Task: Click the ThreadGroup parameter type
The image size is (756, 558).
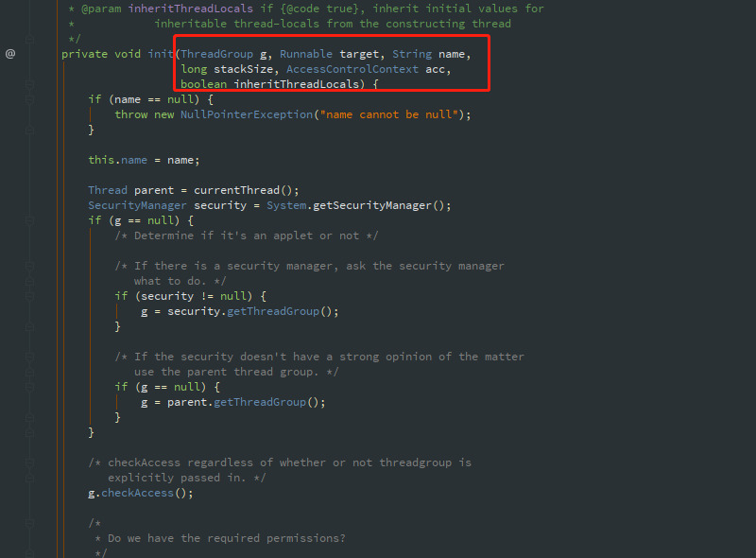Action: [217, 54]
